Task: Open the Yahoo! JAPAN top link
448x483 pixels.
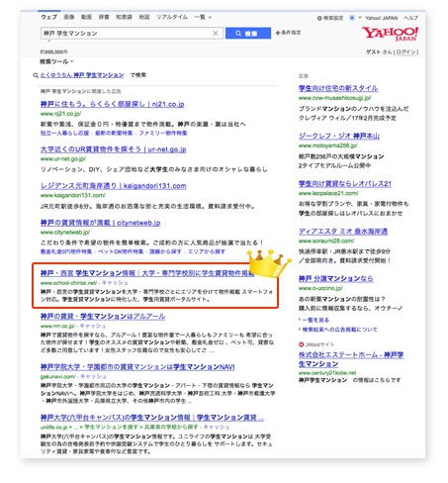Action: point(382,18)
